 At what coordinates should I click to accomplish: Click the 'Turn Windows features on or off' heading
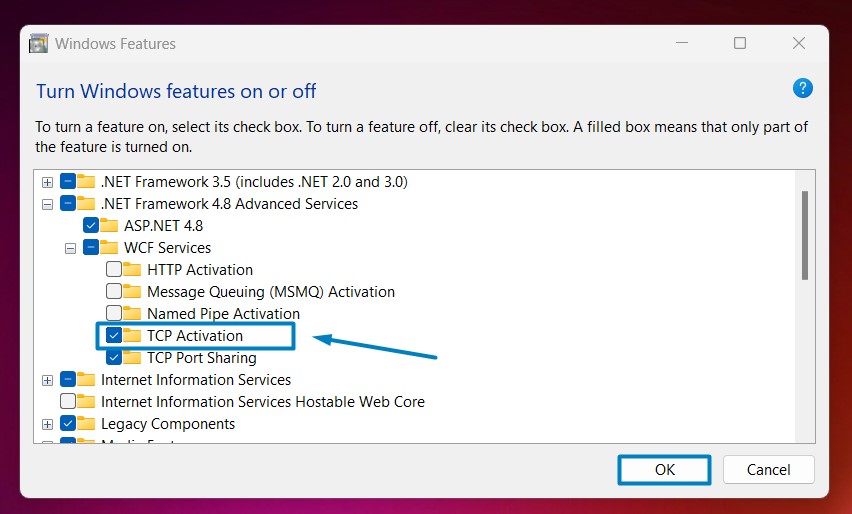(176, 91)
